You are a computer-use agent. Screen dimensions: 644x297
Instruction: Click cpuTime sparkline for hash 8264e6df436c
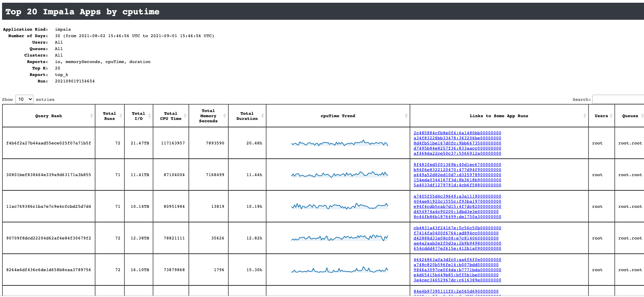click(340, 269)
